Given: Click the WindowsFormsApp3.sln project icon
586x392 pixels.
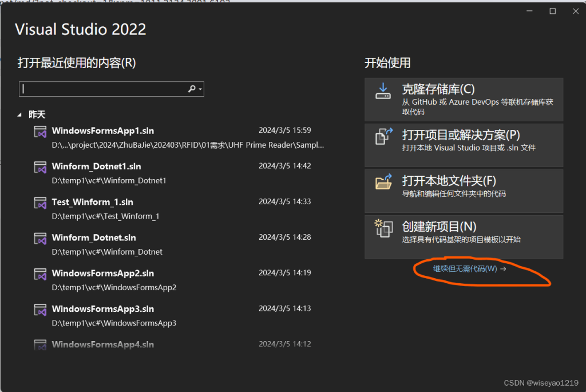Looking at the screenshot, I should (x=40, y=309).
